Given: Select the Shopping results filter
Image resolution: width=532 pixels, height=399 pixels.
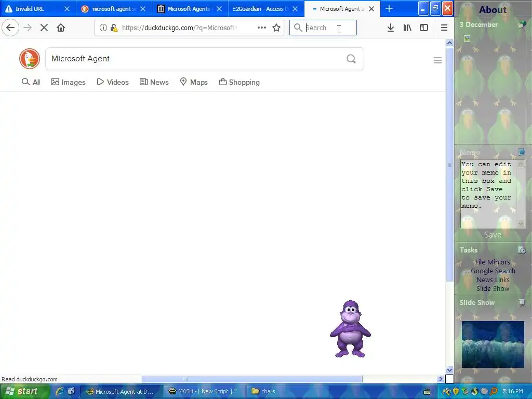Looking at the screenshot, I should [x=239, y=82].
